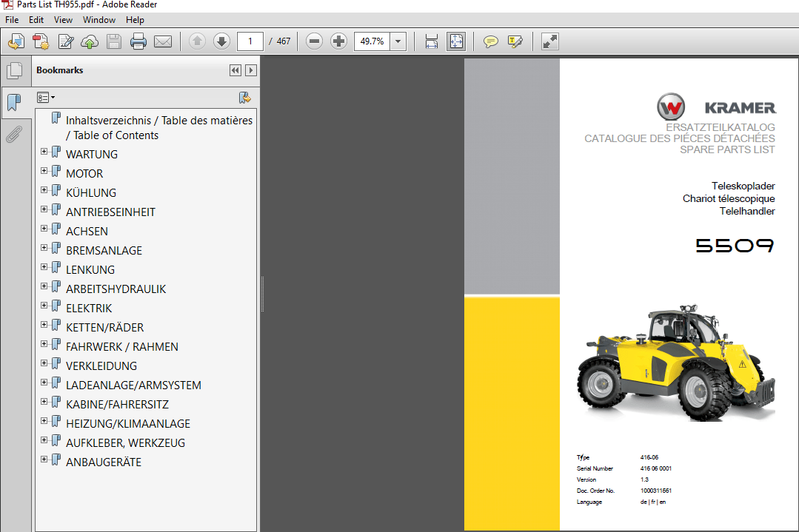
Task: Select the text highlighter icon
Action: click(514, 41)
